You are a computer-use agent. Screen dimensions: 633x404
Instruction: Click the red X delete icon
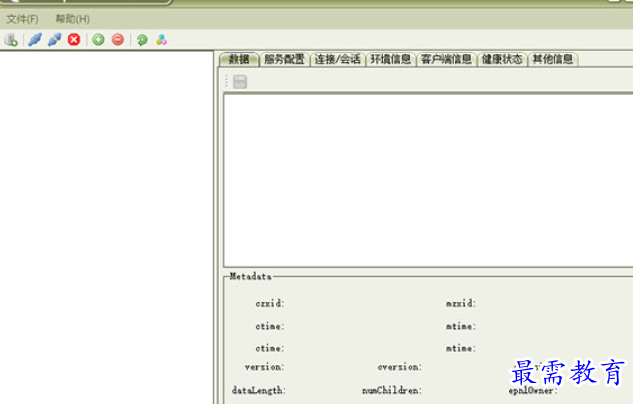pos(74,40)
